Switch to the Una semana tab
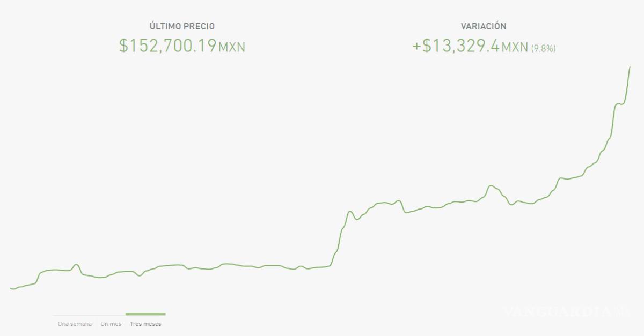 pyautogui.click(x=74, y=323)
